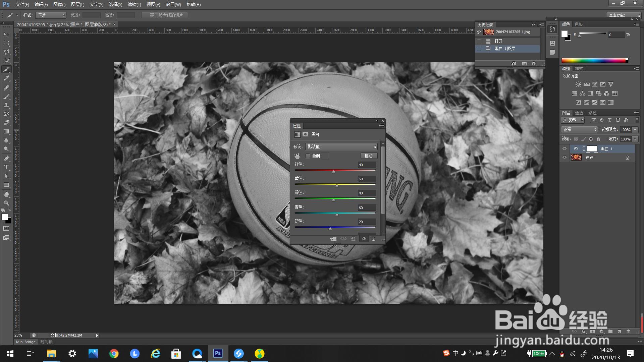Add a Brightness/Contrast adjustment

click(578, 84)
